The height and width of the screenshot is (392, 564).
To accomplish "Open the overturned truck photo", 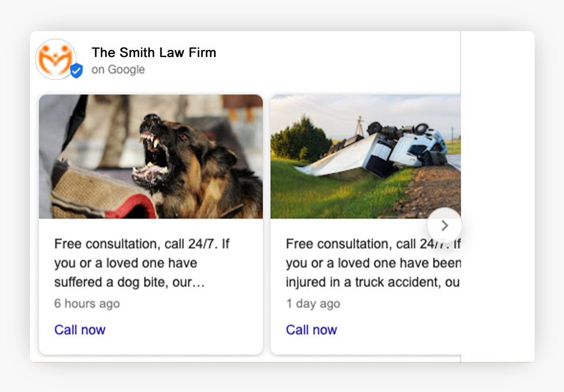I will pyautogui.click(x=365, y=156).
